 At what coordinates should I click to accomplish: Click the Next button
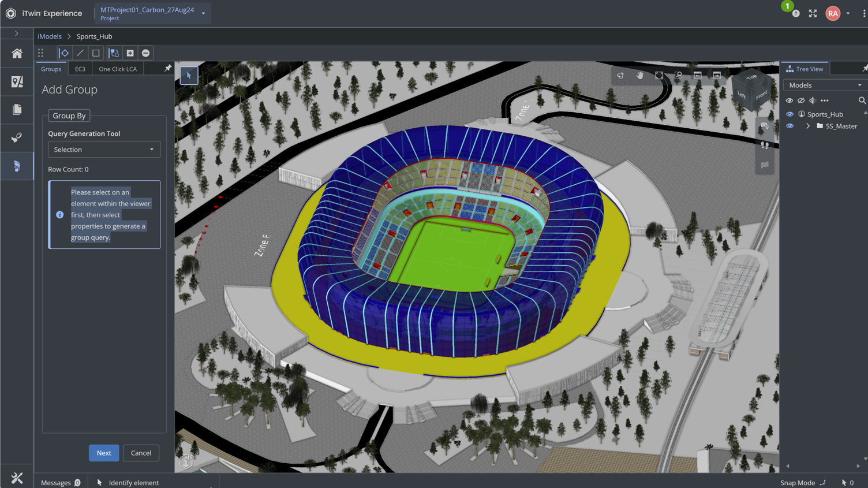click(104, 453)
